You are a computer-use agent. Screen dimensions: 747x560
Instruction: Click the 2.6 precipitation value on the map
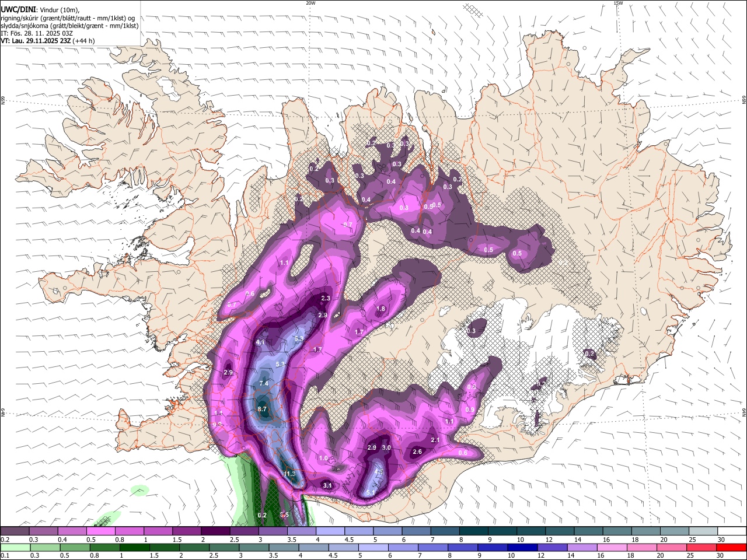pyautogui.click(x=417, y=452)
